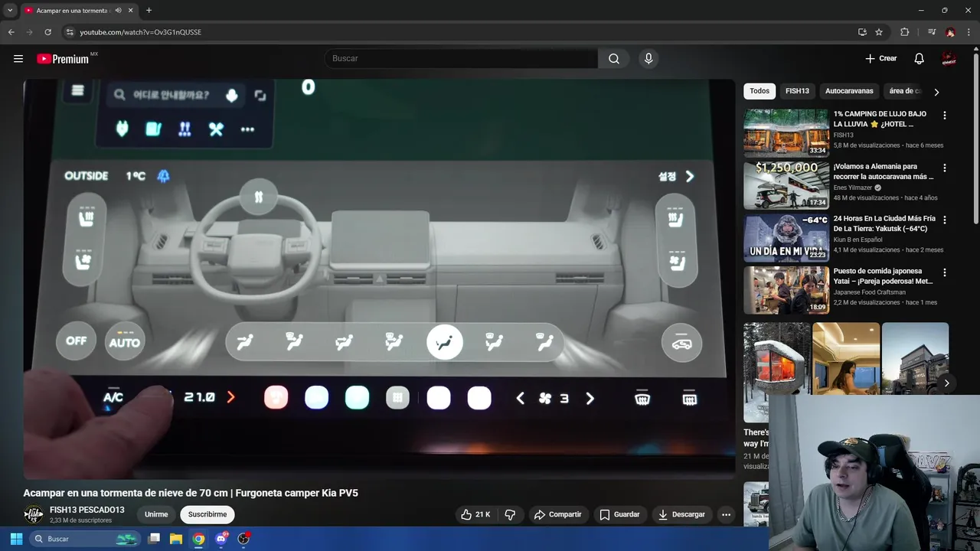Image resolution: width=980 pixels, height=551 pixels.
Task: Pause the video by clicking the player
Action: [x=379, y=279]
